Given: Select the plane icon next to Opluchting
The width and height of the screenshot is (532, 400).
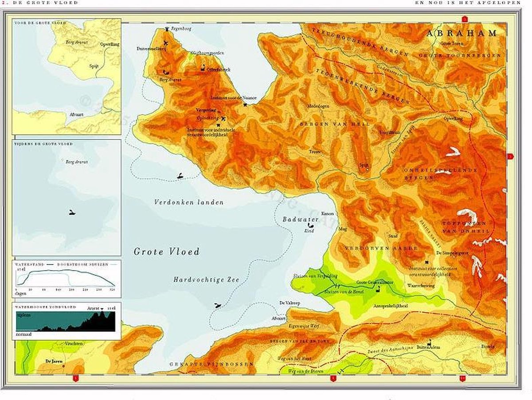Looking at the screenshot, I should (223, 118).
